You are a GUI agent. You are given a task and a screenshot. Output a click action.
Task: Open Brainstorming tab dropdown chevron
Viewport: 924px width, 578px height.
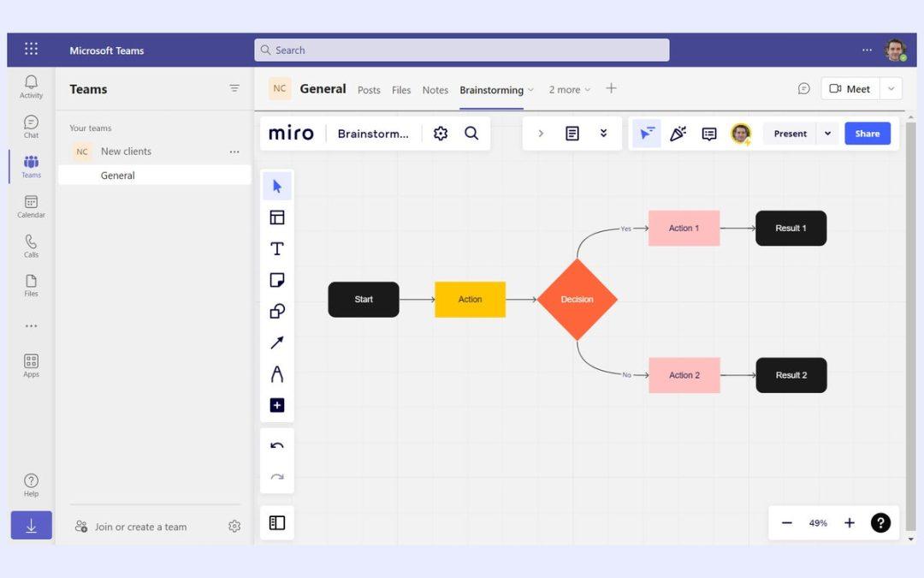[530, 90]
